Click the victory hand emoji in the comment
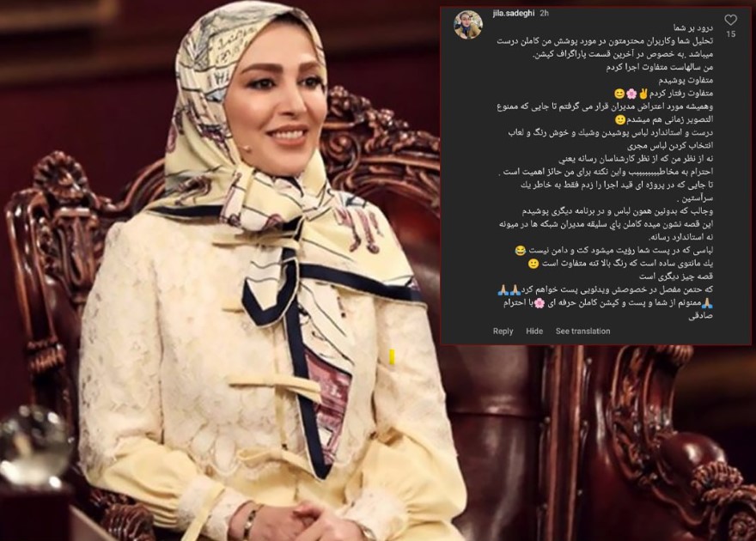Viewport: 756px width, 541px height. point(643,94)
